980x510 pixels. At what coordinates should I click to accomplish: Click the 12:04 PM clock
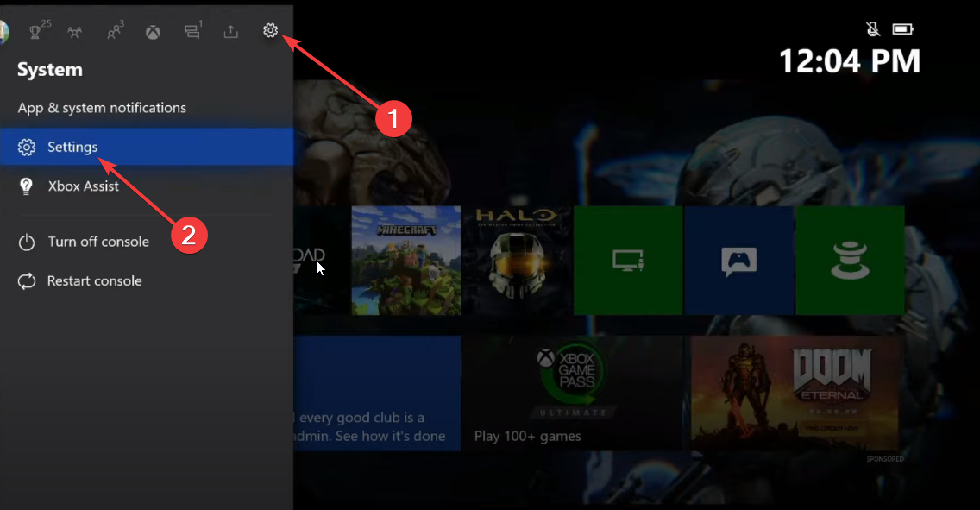(x=850, y=61)
